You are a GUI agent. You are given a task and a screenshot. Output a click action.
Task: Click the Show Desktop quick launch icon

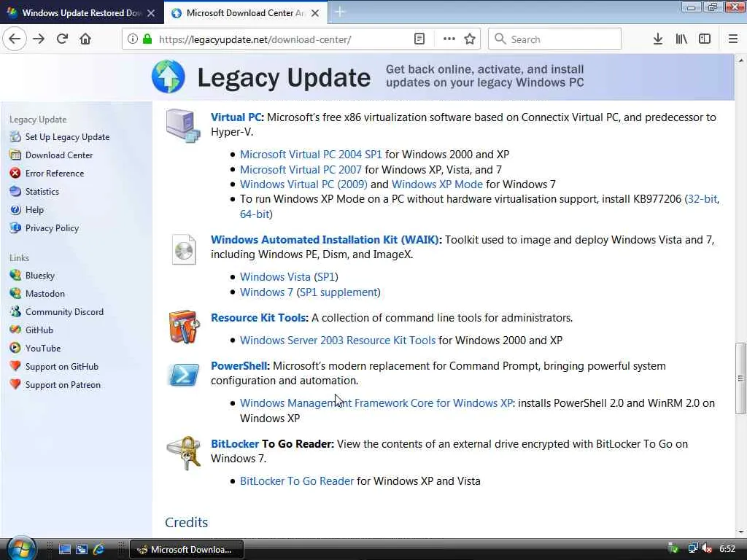[65, 550]
